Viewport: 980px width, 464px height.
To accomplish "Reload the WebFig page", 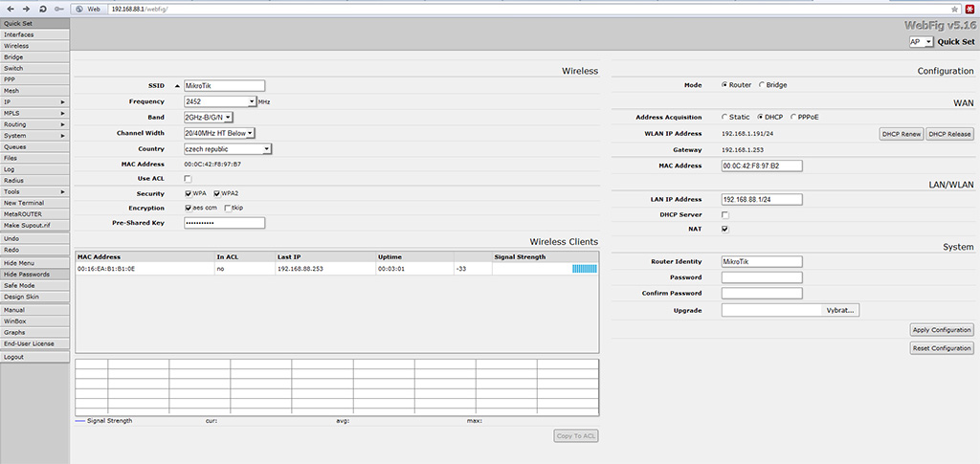I will pos(43,8).
